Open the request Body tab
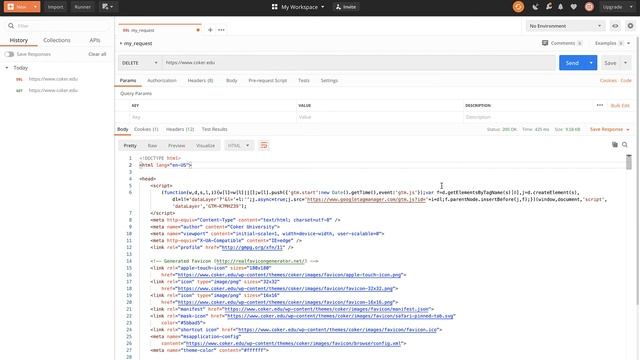 pos(231,80)
